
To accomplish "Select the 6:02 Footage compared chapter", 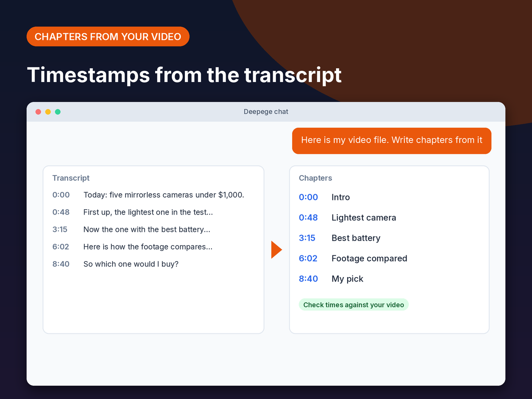I will (x=308, y=258).
